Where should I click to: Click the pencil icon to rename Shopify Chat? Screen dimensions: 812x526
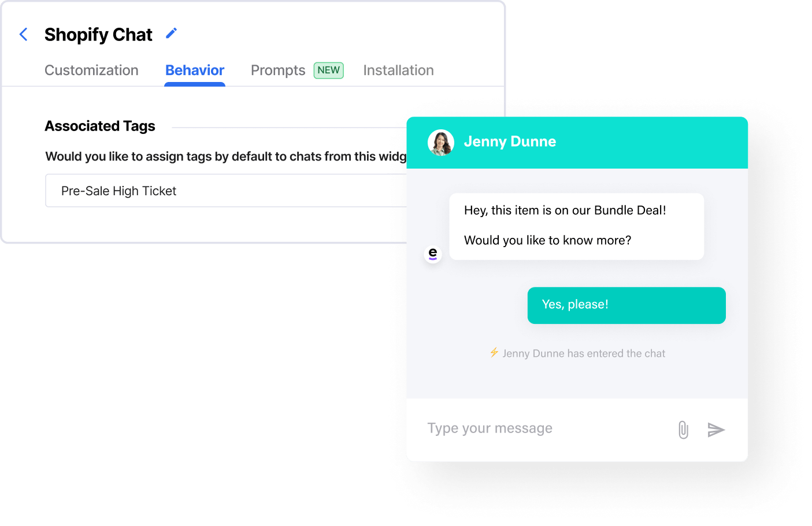[x=171, y=33]
